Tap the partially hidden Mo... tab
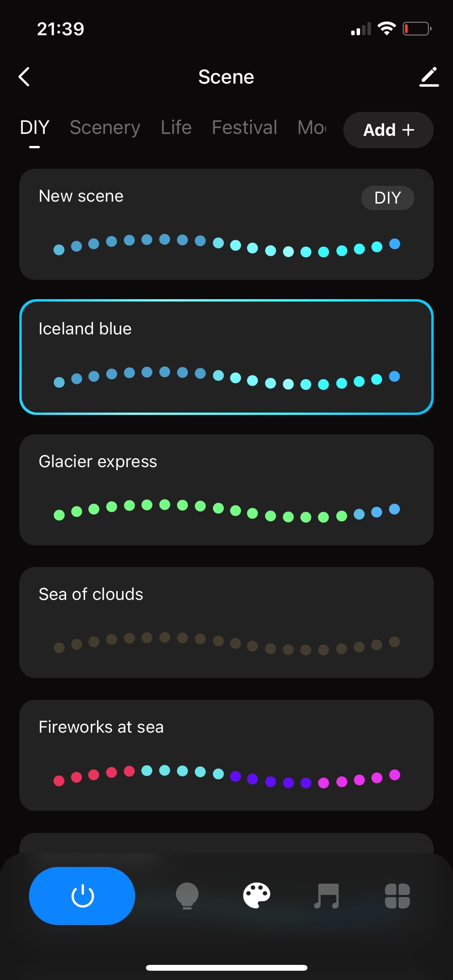The width and height of the screenshot is (453, 980). [x=312, y=127]
